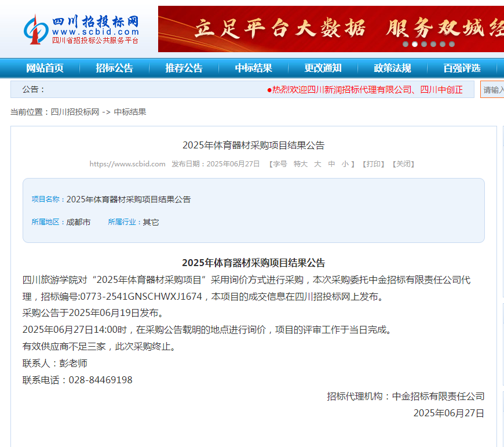Viewport: 504px width, 447px height.
Task: Focus the search input field
Action: [x=492, y=89]
